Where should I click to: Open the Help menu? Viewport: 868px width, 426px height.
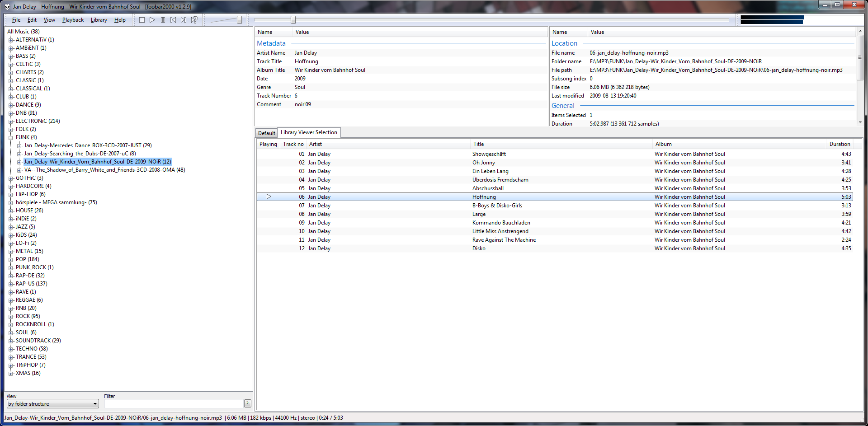click(120, 20)
